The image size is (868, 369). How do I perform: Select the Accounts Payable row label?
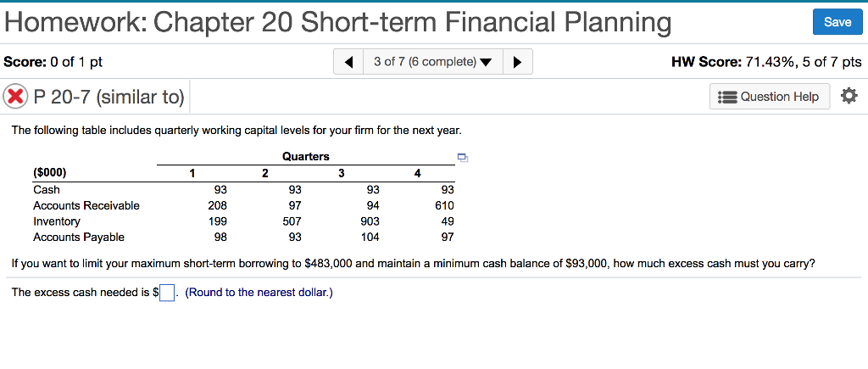click(79, 238)
